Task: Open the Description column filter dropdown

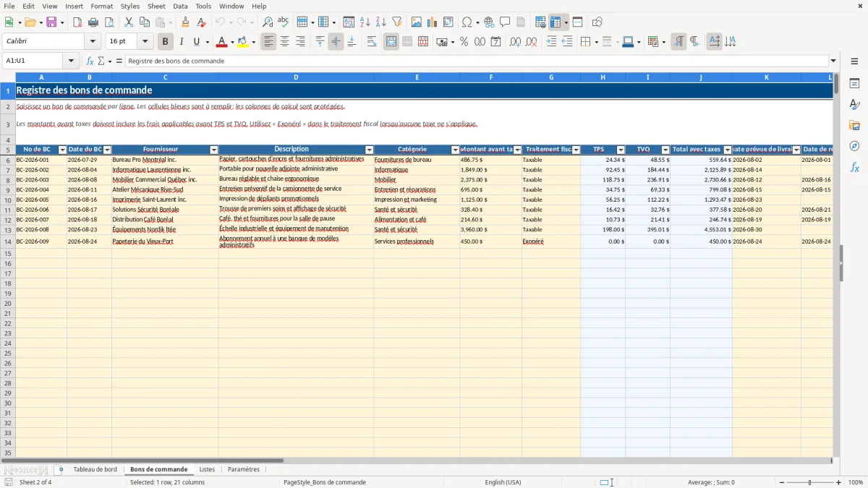Action: (x=370, y=150)
